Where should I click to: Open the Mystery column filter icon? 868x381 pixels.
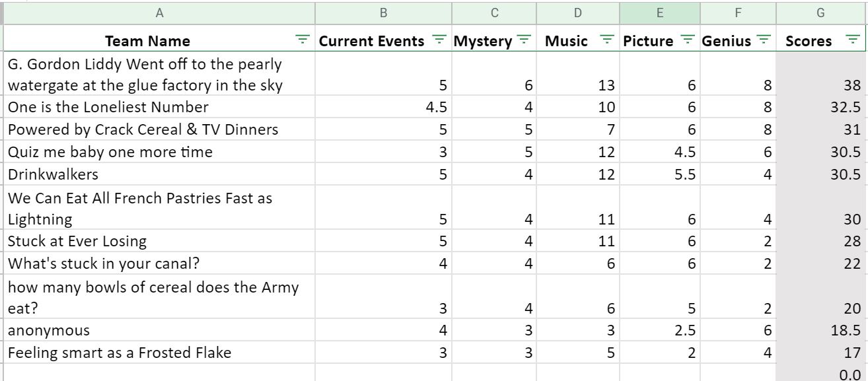(x=524, y=40)
